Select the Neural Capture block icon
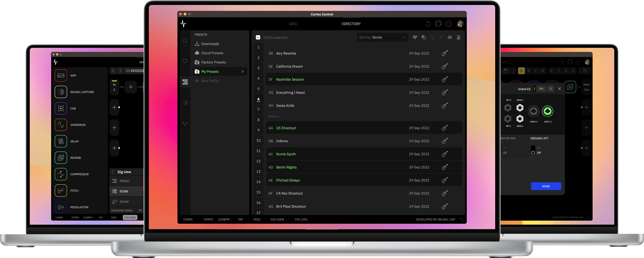Screen dimensions: 644x258 pos(61,92)
